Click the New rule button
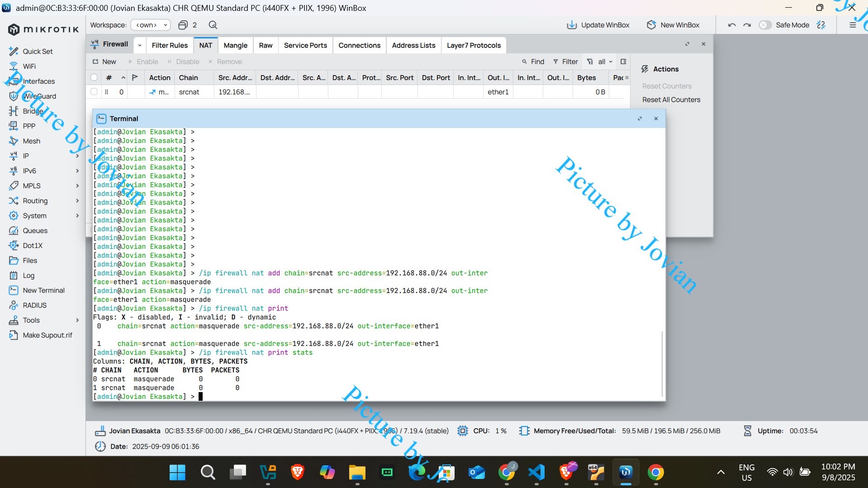Viewport: 868px width, 488px height. pyautogui.click(x=104, y=62)
